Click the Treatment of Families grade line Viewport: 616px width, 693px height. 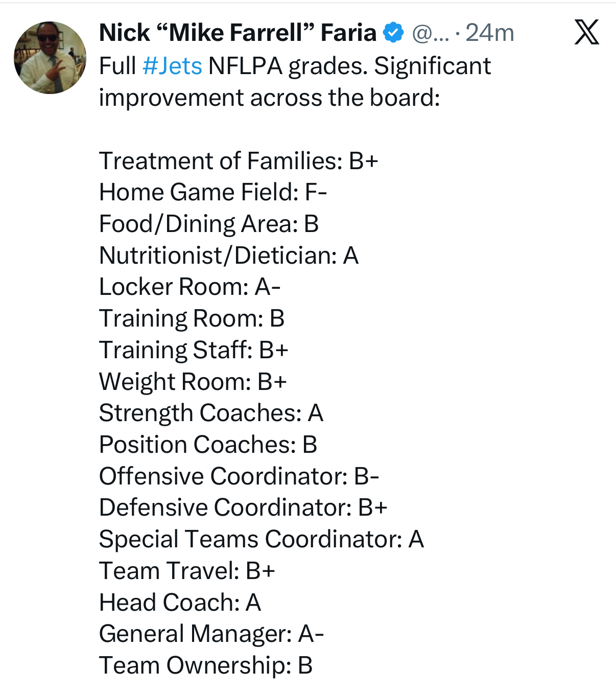pos(239,160)
